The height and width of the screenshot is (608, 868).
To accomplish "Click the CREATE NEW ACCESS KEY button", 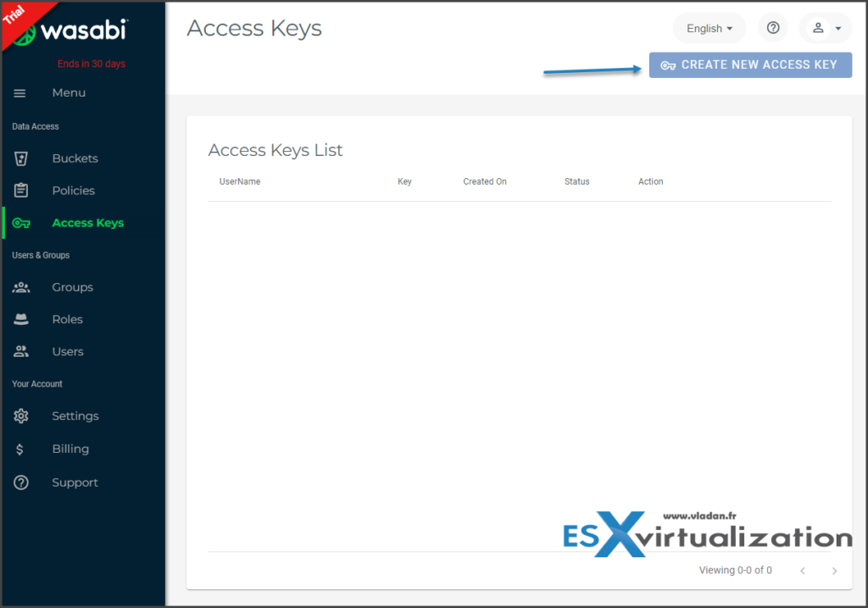I will [x=749, y=64].
